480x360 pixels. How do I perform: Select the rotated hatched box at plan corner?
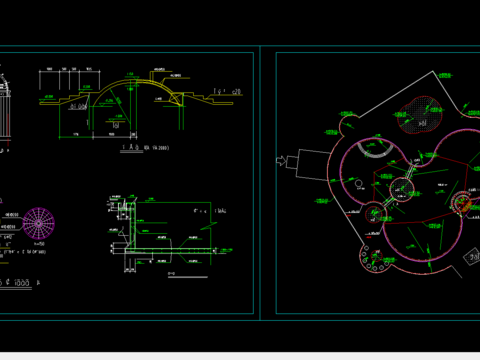(x=472, y=256)
